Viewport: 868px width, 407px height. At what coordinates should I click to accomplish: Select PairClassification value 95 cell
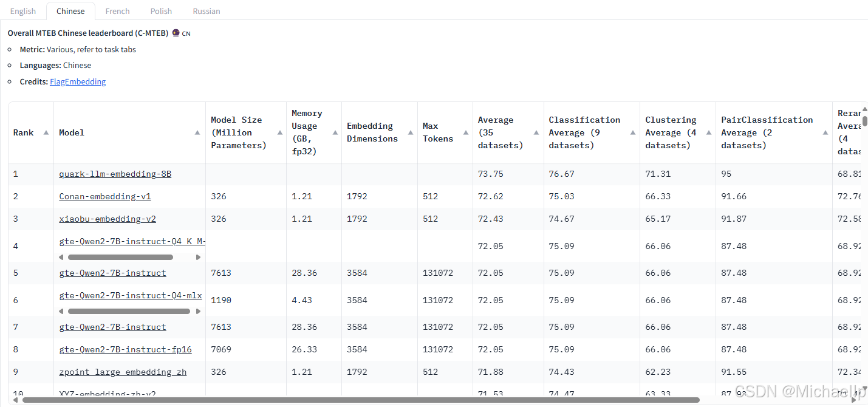click(774, 174)
